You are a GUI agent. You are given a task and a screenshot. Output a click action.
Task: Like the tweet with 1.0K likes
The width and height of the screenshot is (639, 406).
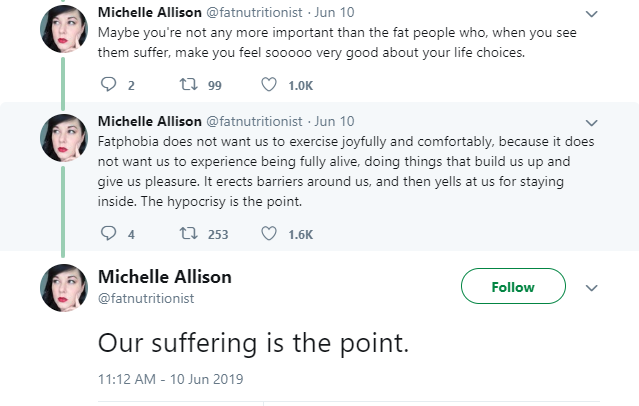click(x=269, y=85)
